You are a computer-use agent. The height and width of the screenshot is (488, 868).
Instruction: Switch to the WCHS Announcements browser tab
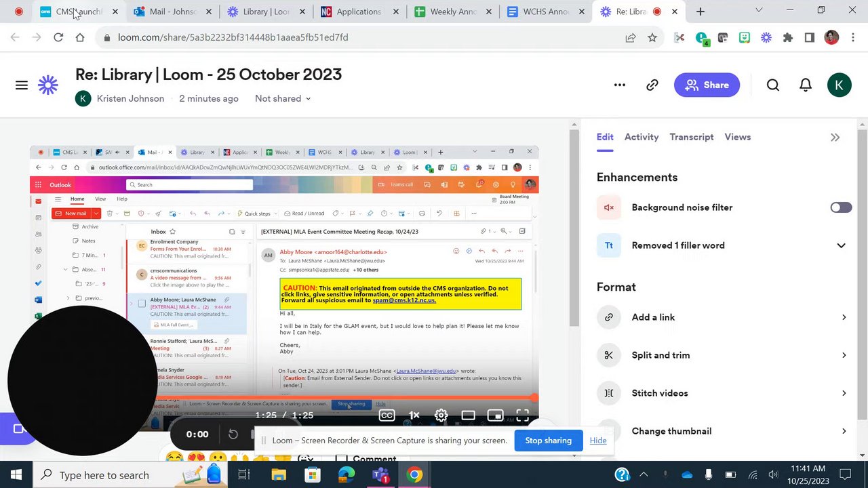pyautogui.click(x=546, y=12)
